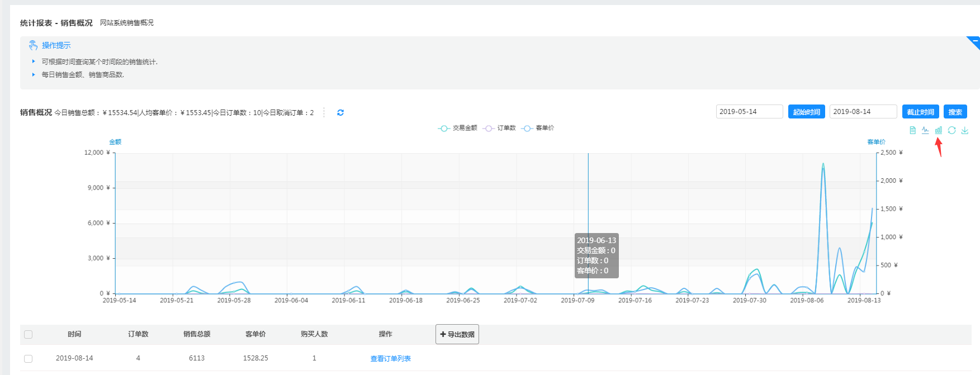Screen dimensions: 980x375
Task: Click the 起始时间 button
Action: point(806,112)
